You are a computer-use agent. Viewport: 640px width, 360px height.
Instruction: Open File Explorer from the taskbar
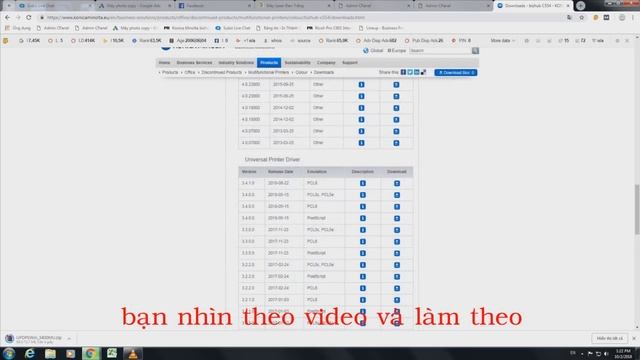(x=50, y=353)
